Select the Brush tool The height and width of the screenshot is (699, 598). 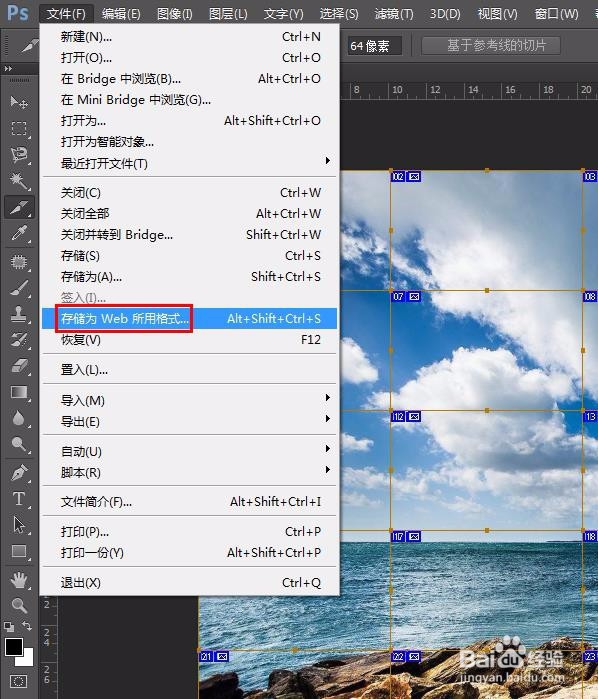19,288
